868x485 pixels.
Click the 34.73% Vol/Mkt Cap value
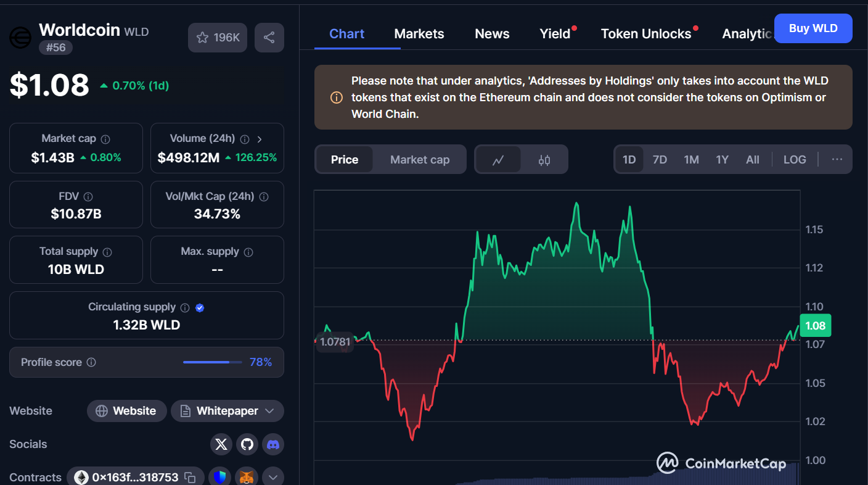[x=217, y=214]
